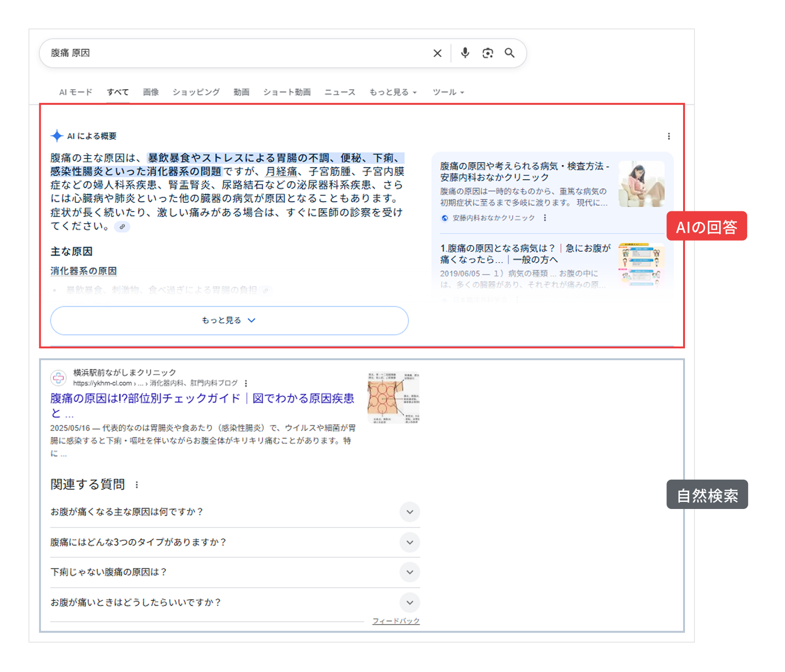Click the magnifier icon to search
Screen dimensions: 785x672
(510, 53)
